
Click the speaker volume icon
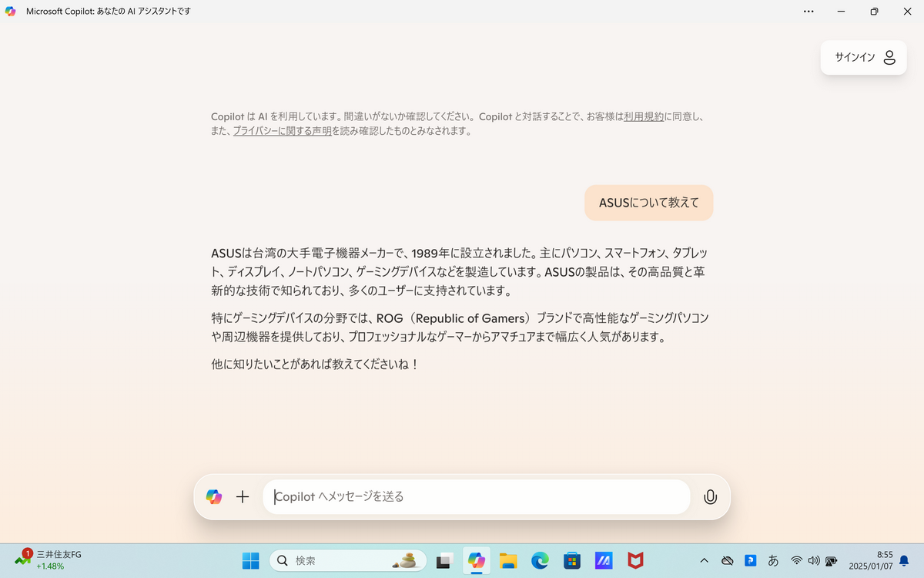814,561
